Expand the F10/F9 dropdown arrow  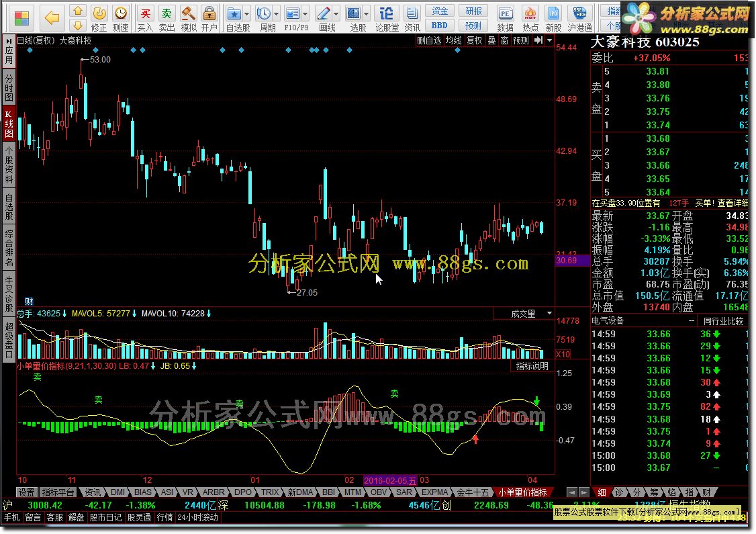(305, 14)
